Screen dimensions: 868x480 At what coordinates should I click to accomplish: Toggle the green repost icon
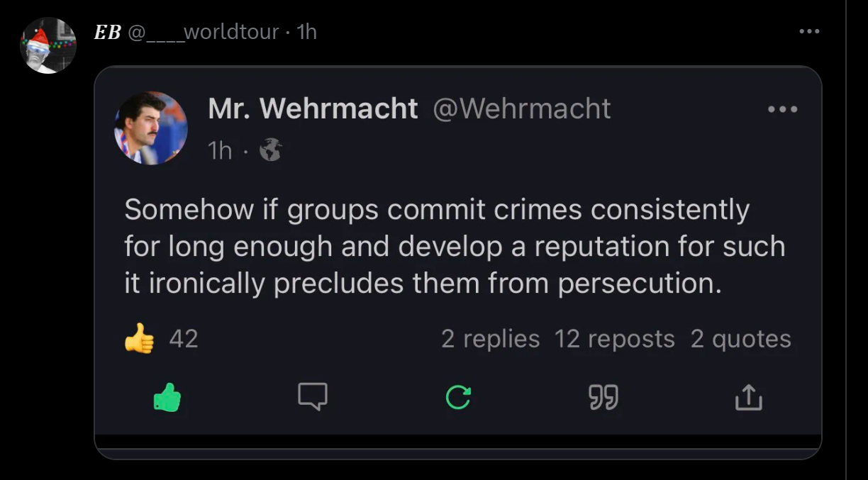[x=458, y=398]
